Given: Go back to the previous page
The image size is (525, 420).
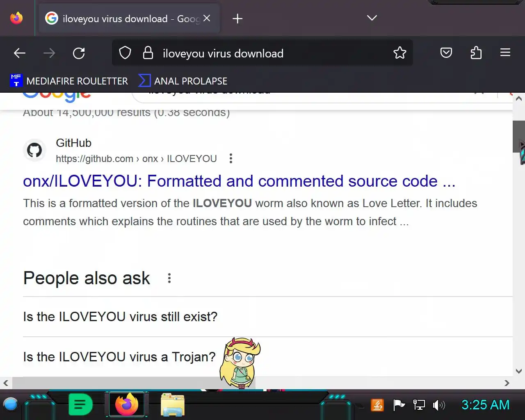Looking at the screenshot, I should point(20,53).
